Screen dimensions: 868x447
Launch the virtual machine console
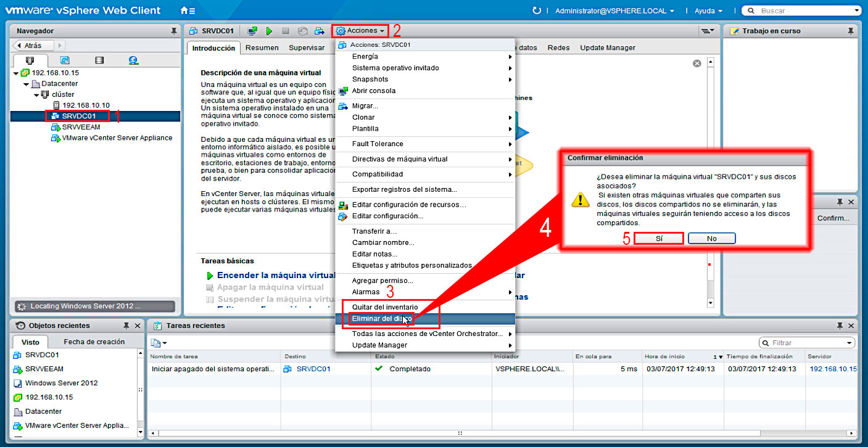point(251,31)
